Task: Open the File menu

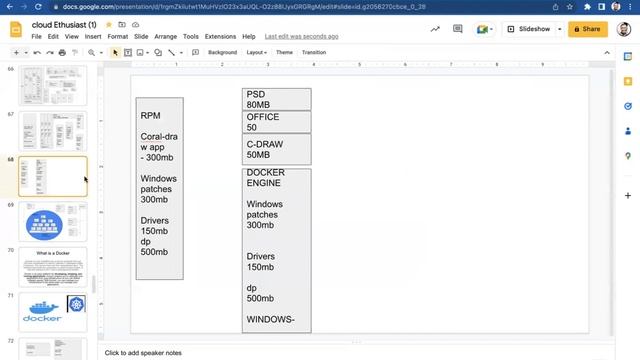Action: (x=36, y=37)
